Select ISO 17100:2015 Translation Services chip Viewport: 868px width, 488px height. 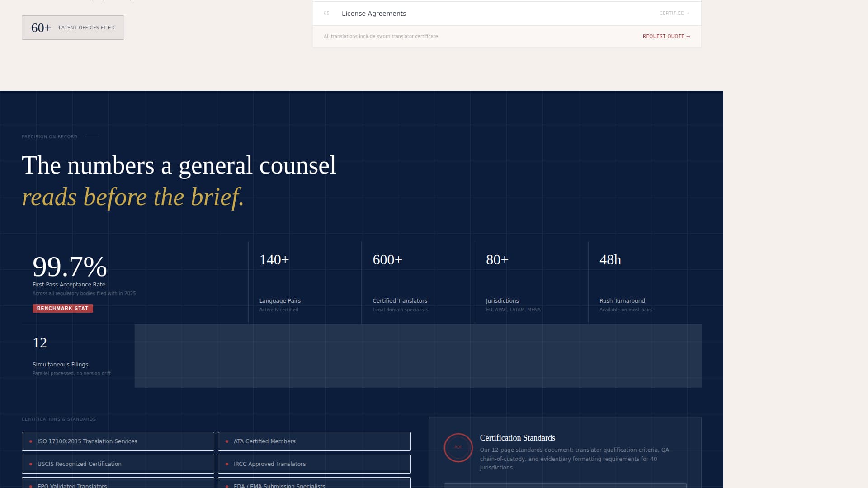coord(118,441)
